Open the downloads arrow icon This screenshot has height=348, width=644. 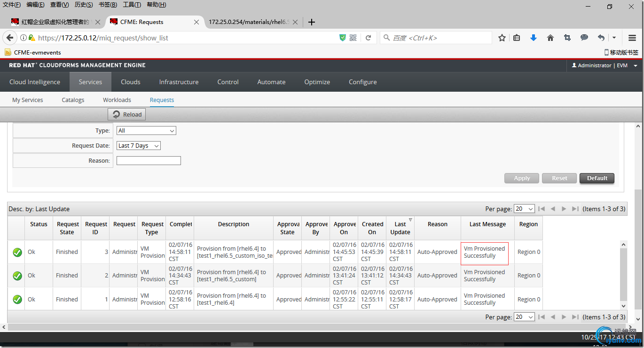coord(533,38)
